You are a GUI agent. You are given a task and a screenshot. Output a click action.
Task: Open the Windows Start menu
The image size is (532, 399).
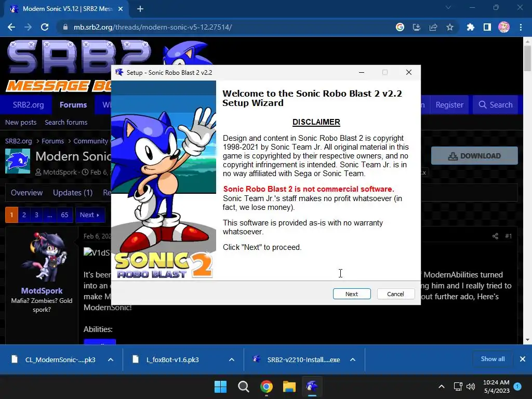[x=220, y=387]
